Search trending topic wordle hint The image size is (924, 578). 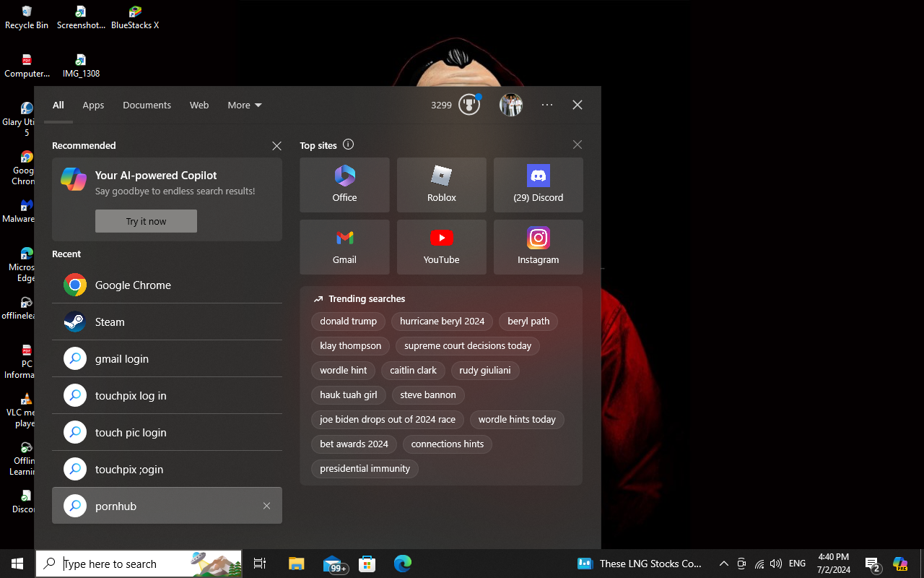344,371
